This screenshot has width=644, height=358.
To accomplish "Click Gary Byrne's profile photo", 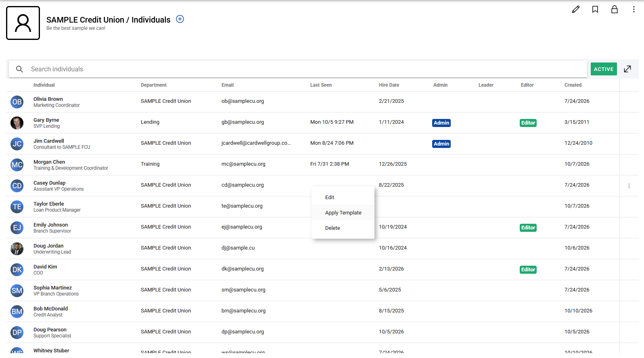I will coord(17,123).
